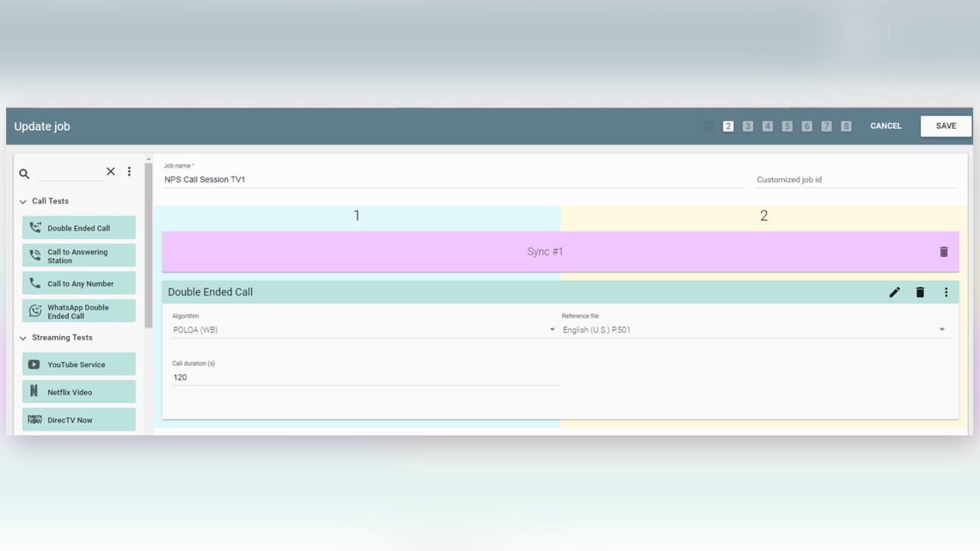Pick the WhatsApp Double Ended Call test
The image size is (980, 551).
point(78,311)
